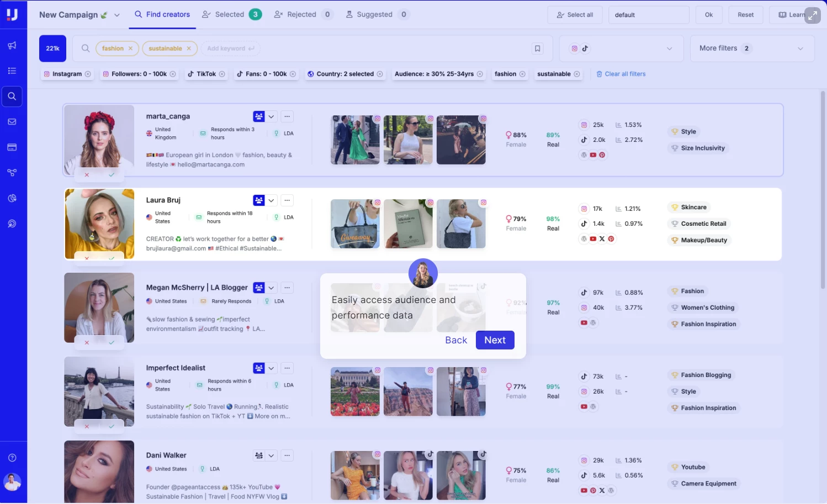Switch to the Find creators tab
This screenshot has height=504, width=827.
162,14
